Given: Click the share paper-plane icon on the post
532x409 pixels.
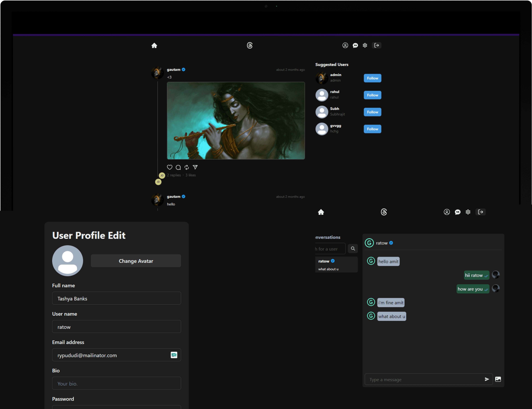Looking at the screenshot, I should [x=195, y=167].
